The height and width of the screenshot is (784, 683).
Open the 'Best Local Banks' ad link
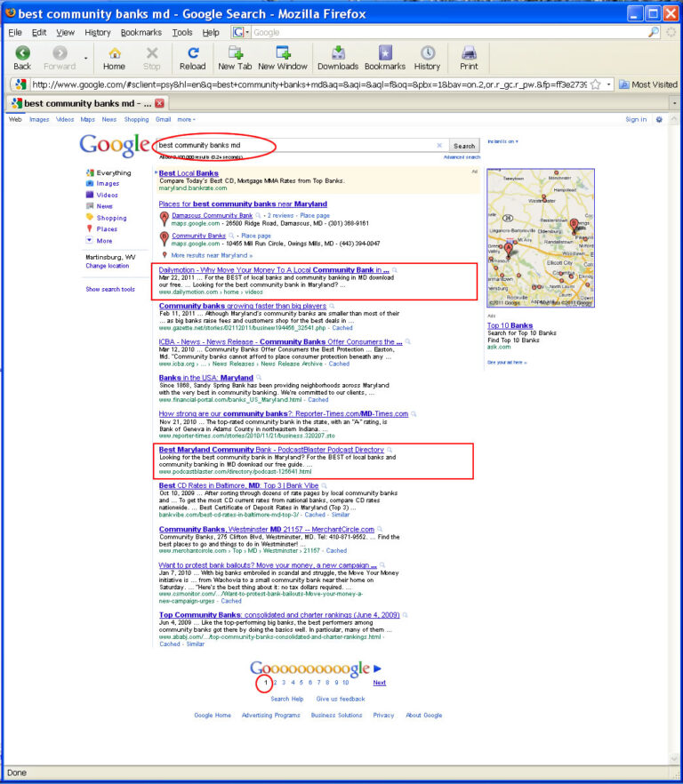pos(189,173)
